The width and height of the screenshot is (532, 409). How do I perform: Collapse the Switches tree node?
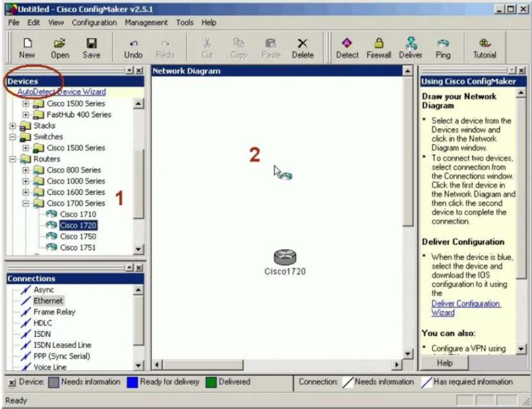pyautogui.click(x=13, y=137)
